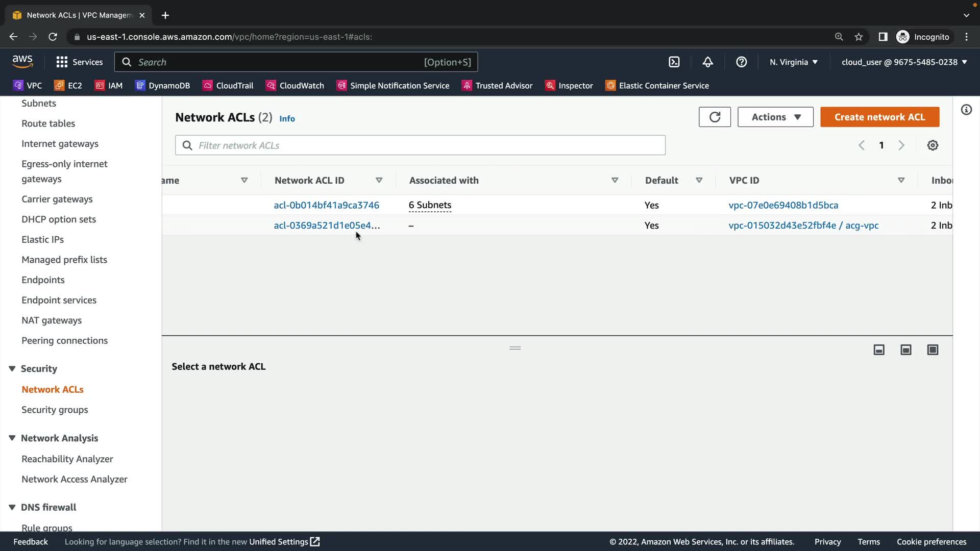Click the info circle panel icon
Screen dimensions: 980x551
coord(966,110)
